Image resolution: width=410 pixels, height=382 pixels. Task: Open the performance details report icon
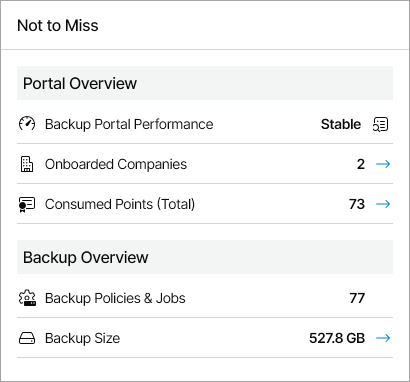point(380,124)
